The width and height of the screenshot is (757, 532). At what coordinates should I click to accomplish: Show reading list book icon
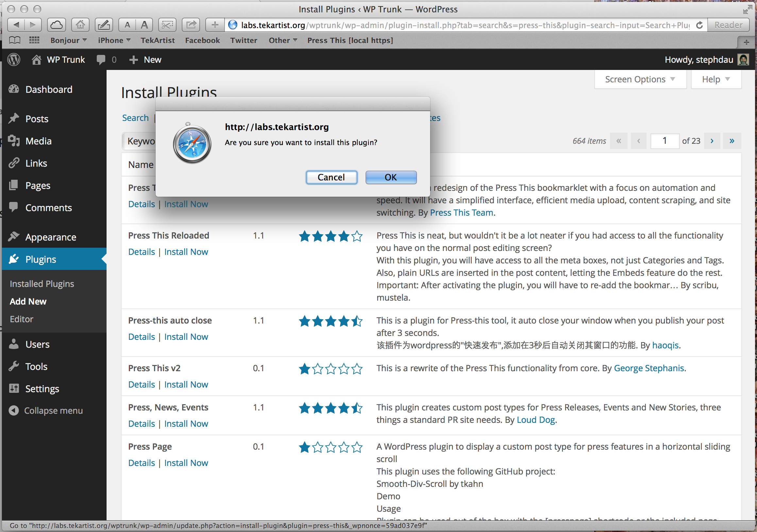tap(14, 41)
